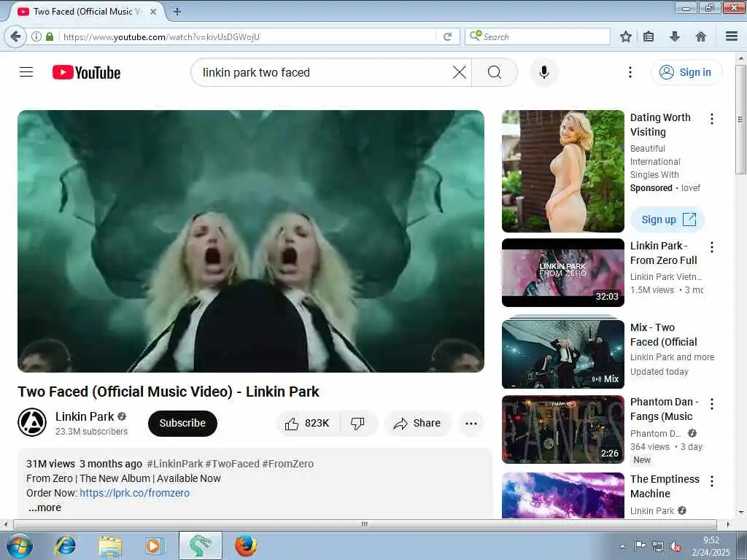Viewport: 747px width, 560px height.
Task: Click the #LinkinPark hashtag
Action: tap(175, 464)
